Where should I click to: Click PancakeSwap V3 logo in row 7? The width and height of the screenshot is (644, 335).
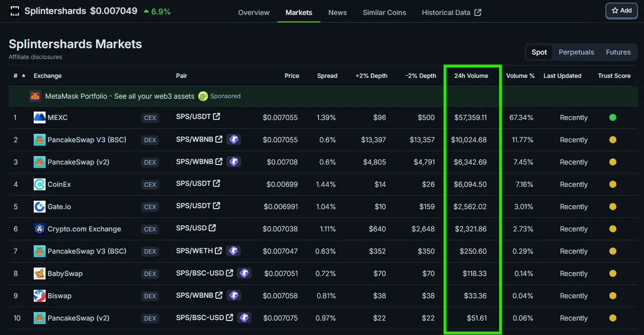[40, 251]
